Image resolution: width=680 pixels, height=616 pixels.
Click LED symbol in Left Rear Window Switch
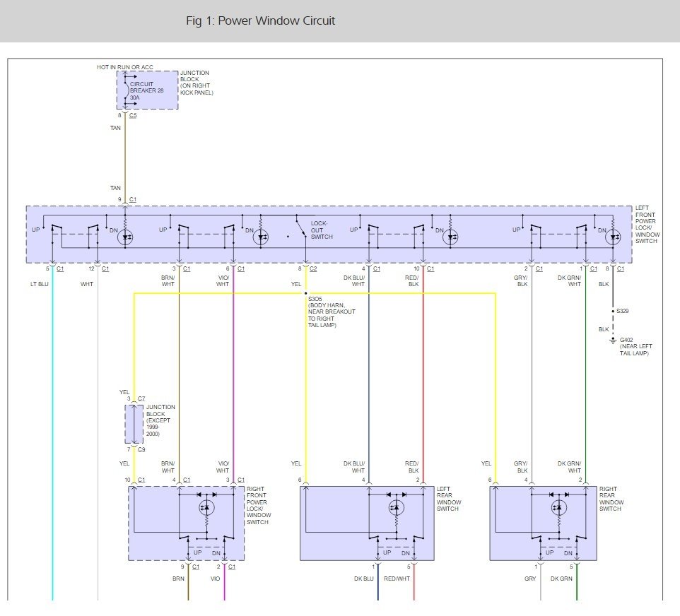396,507
